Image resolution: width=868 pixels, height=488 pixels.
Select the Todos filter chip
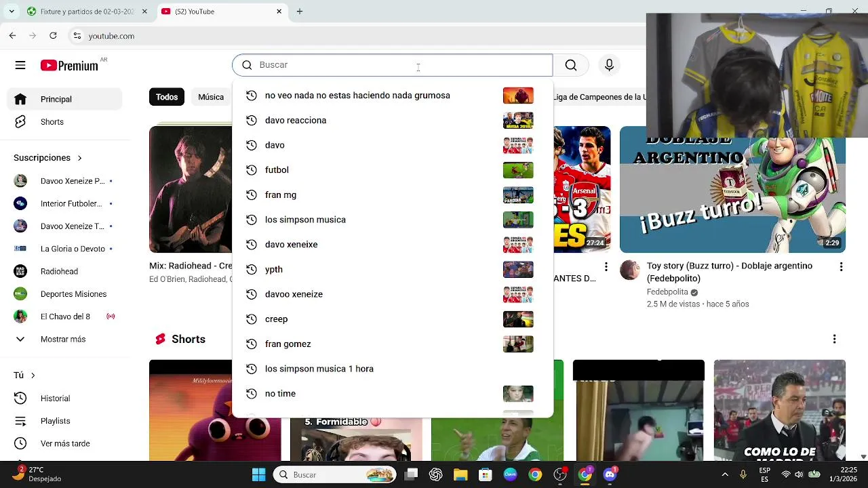click(167, 97)
